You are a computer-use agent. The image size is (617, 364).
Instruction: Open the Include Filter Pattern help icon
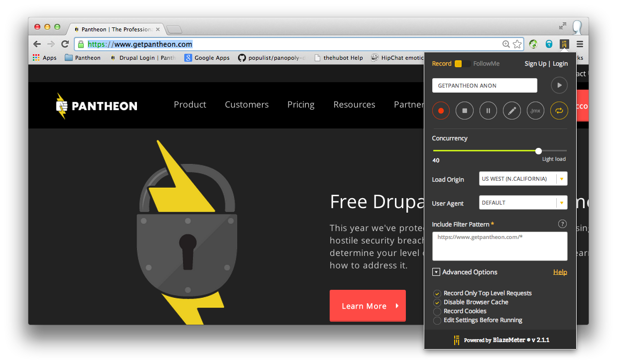click(x=562, y=224)
